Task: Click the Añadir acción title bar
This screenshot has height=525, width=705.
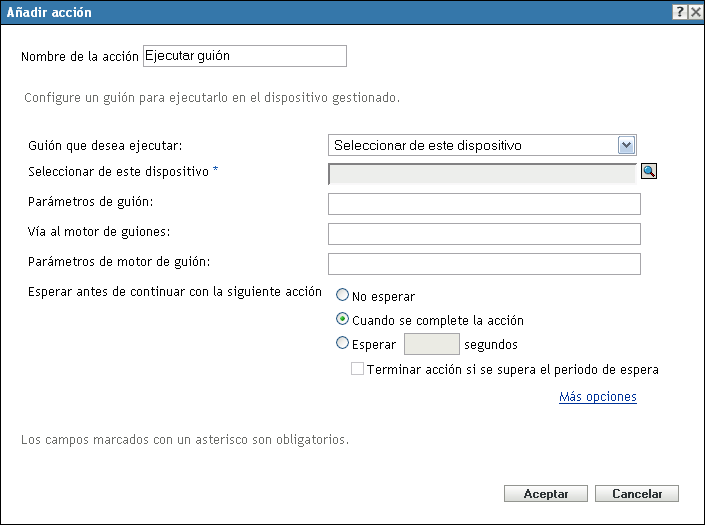Action: point(300,11)
